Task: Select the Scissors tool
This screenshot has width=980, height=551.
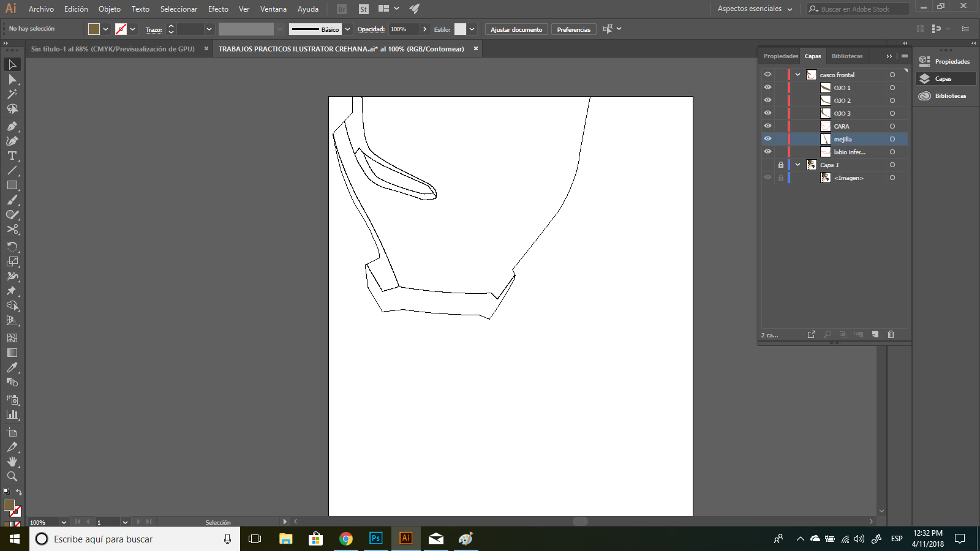Action: tap(12, 230)
